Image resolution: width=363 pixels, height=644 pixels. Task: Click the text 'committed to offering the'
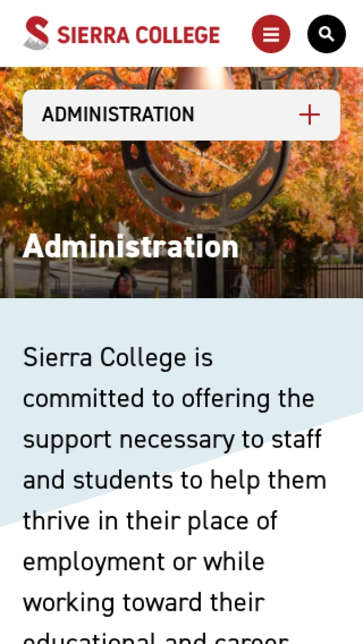pos(168,398)
